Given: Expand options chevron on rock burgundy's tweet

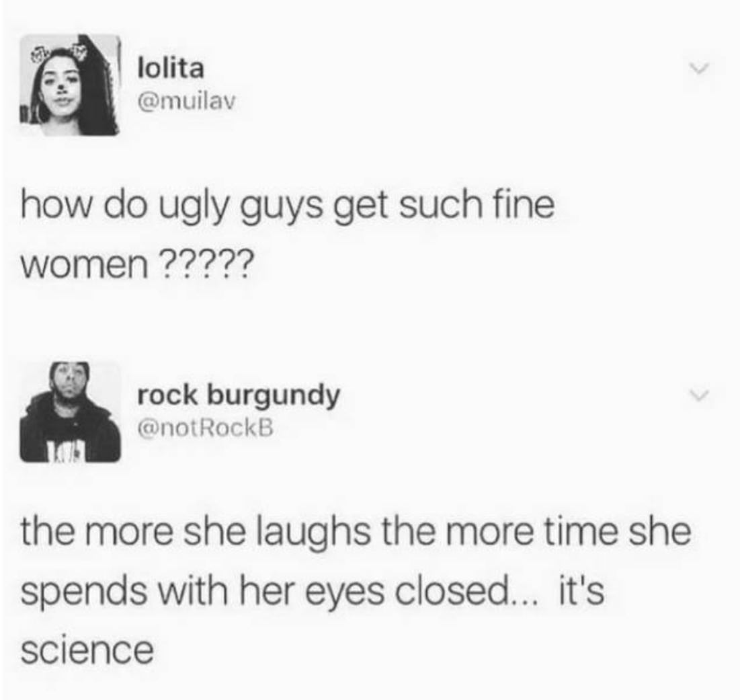Looking at the screenshot, I should point(699,393).
